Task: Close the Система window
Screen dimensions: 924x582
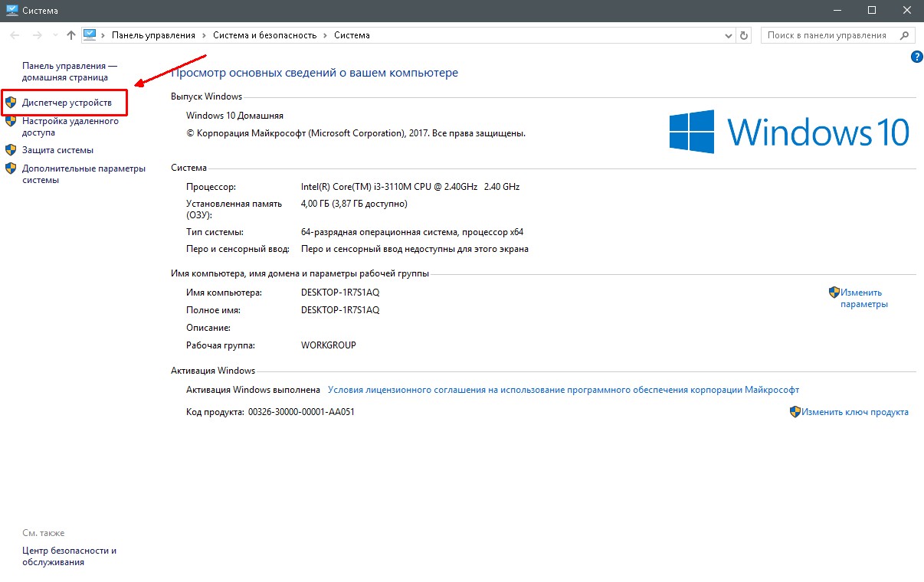Action: (906, 11)
